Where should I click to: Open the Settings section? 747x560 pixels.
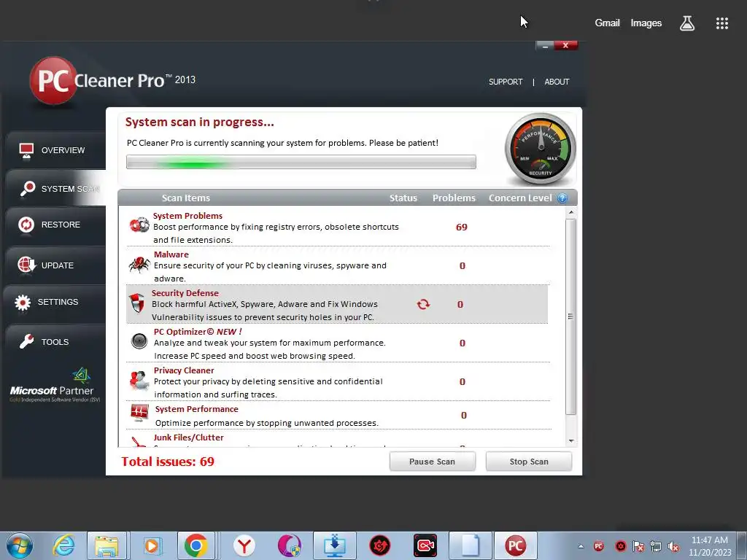(x=55, y=302)
